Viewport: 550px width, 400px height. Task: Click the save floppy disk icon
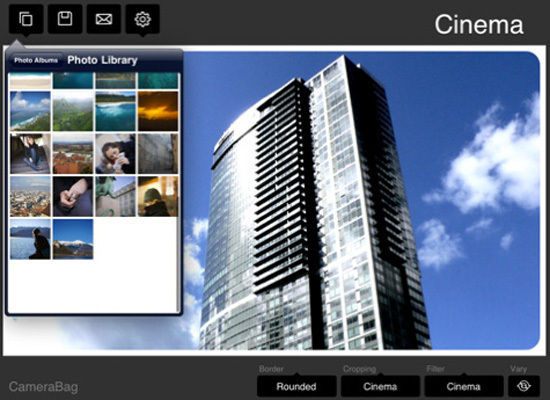[x=65, y=19]
